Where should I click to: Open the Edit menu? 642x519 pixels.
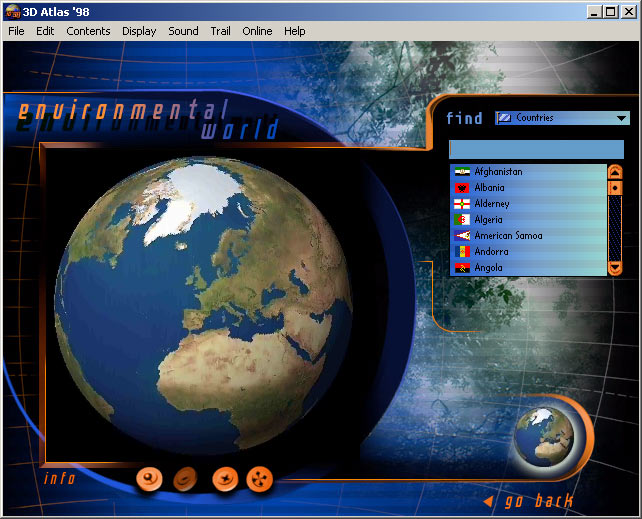(x=45, y=31)
